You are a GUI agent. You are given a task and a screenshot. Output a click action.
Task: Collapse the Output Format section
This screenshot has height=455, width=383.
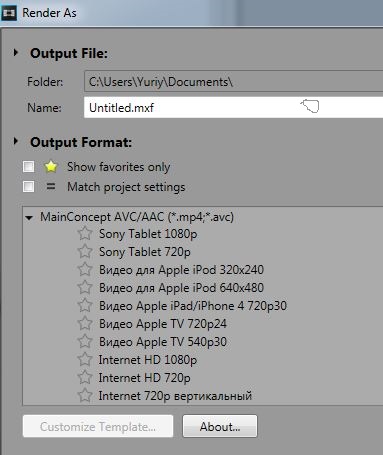15,142
